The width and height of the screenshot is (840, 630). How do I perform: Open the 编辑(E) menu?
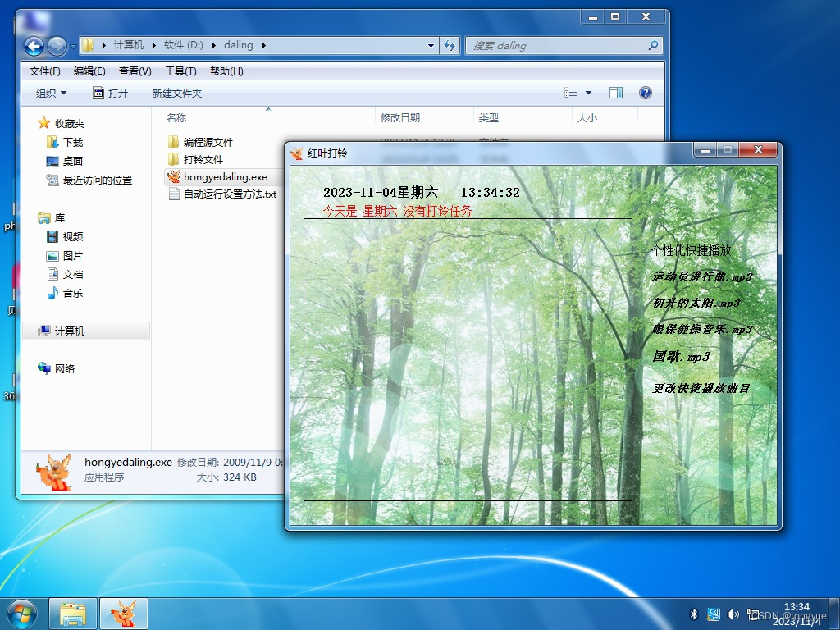pyautogui.click(x=89, y=71)
